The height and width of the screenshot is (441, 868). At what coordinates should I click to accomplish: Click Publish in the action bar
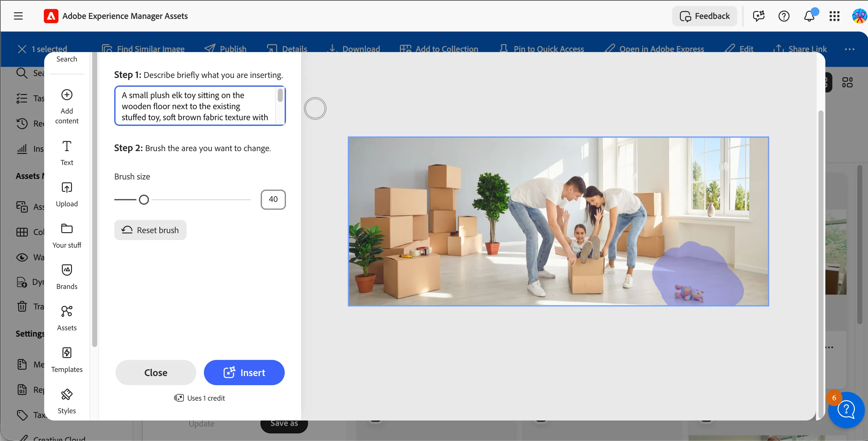pos(225,49)
